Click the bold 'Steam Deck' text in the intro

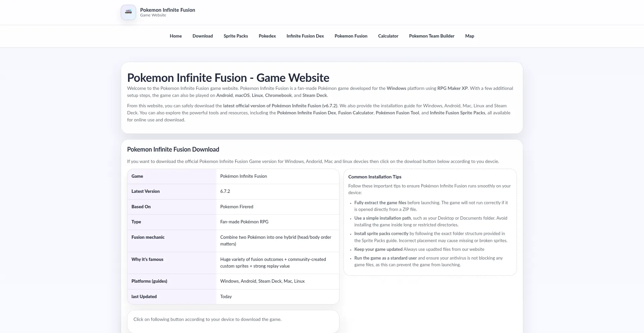pyautogui.click(x=315, y=96)
